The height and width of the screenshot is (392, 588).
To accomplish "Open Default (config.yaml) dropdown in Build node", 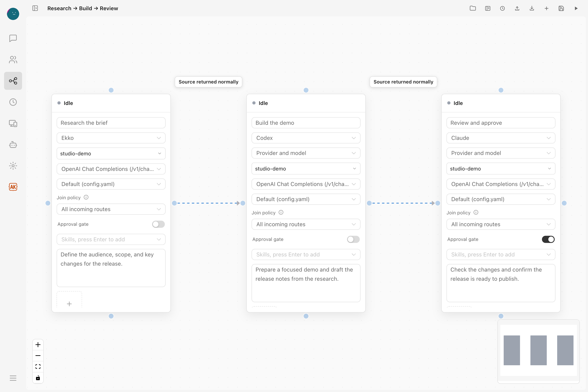I will coord(306,199).
